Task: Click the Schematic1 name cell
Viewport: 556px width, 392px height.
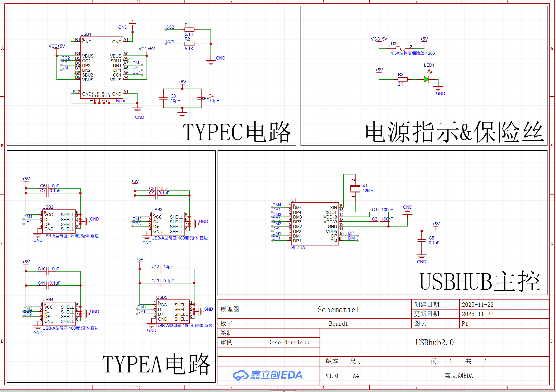Action: pyautogui.click(x=338, y=309)
